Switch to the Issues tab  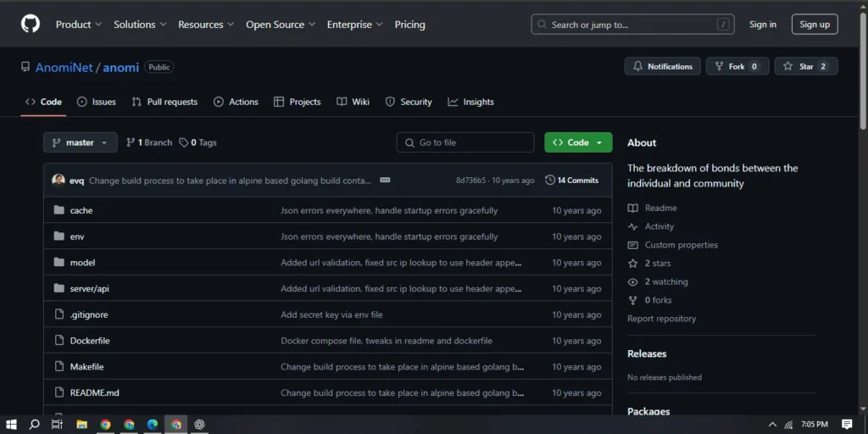97,102
